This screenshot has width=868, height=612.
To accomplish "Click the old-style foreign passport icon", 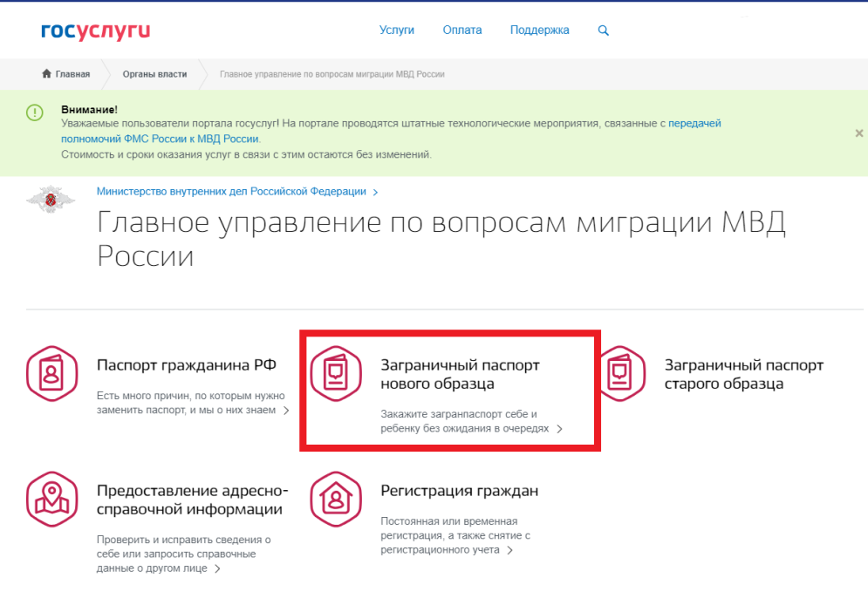I will [620, 373].
